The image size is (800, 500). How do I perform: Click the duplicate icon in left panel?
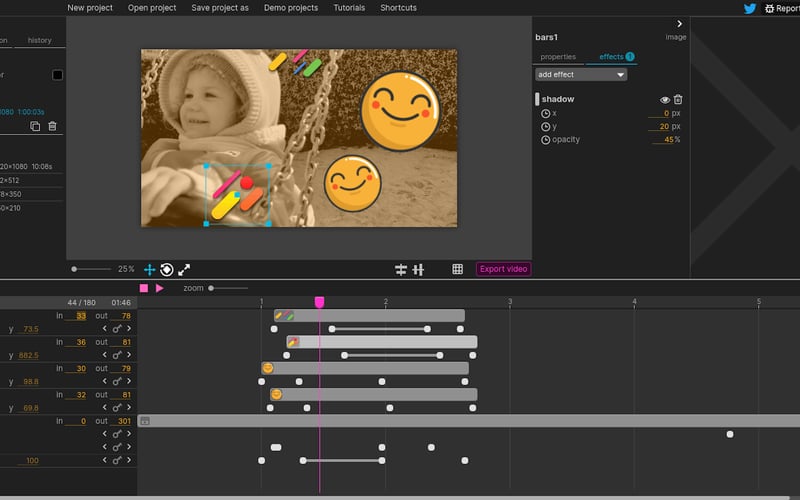[x=35, y=127]
